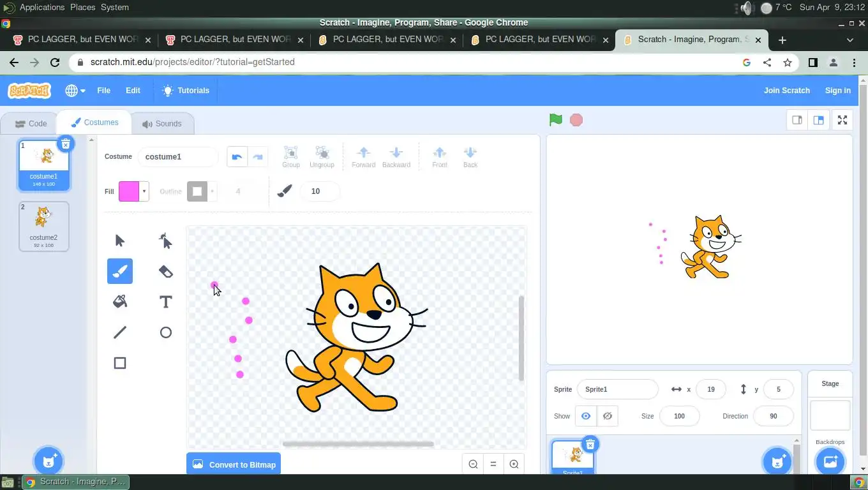
Task: Click Sign in link
Action: [837, 91]
